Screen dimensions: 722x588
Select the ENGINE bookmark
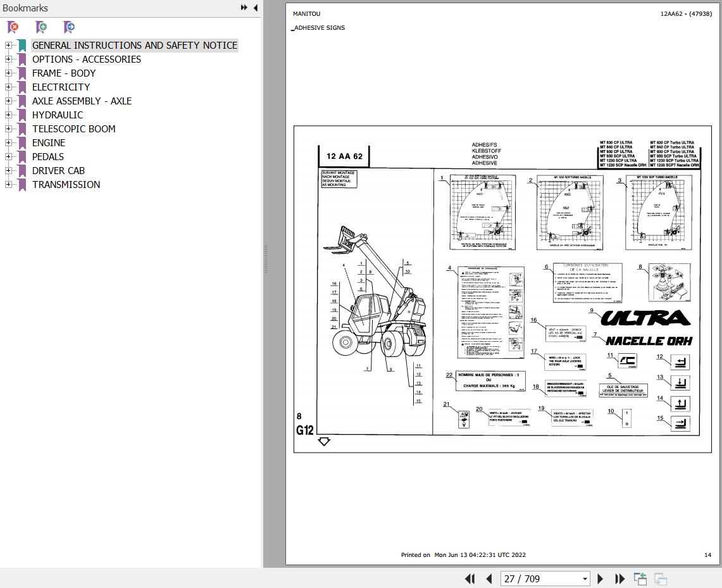coord(49,143)
